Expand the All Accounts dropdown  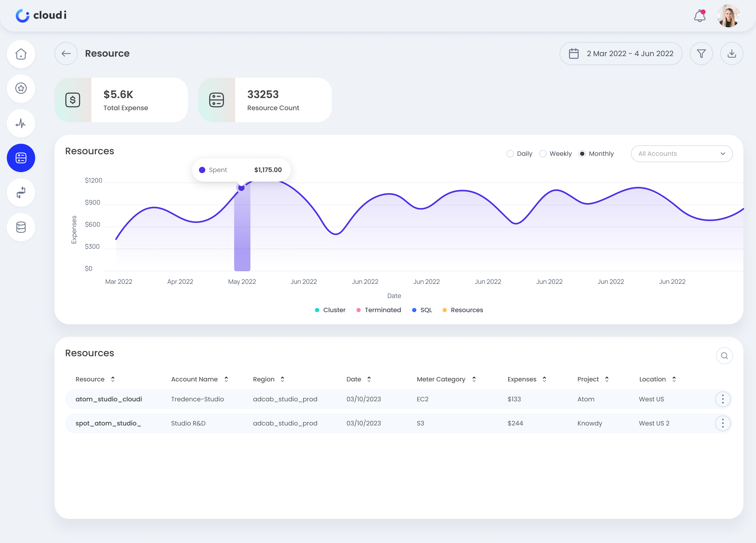[682, 153]
